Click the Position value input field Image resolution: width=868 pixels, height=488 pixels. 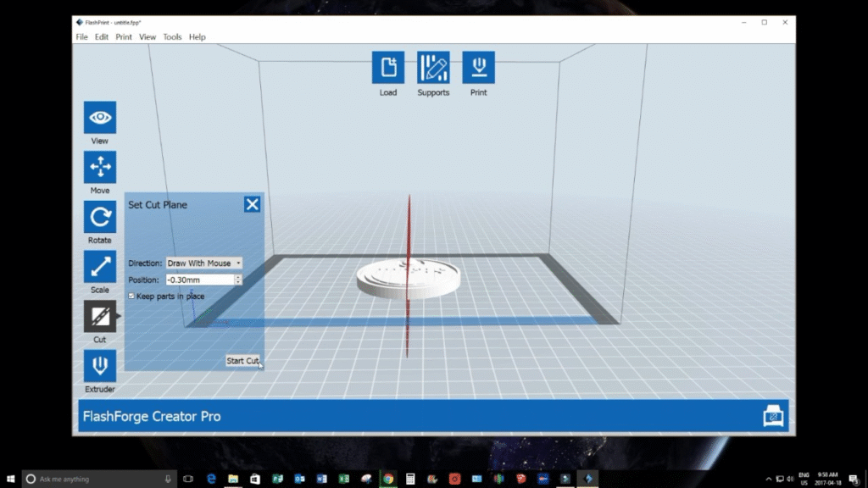198,280
